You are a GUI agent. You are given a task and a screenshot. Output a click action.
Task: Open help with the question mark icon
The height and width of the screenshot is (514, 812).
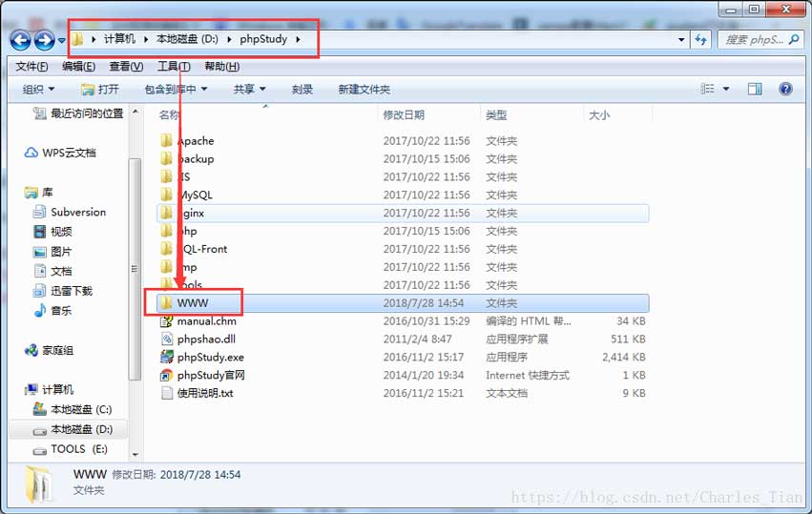(x=785, y=89)
